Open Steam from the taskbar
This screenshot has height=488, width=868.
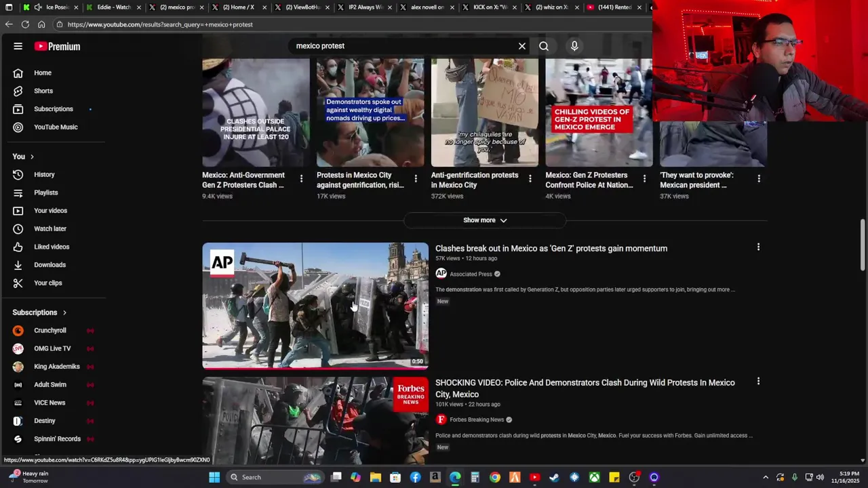[555, 477]
